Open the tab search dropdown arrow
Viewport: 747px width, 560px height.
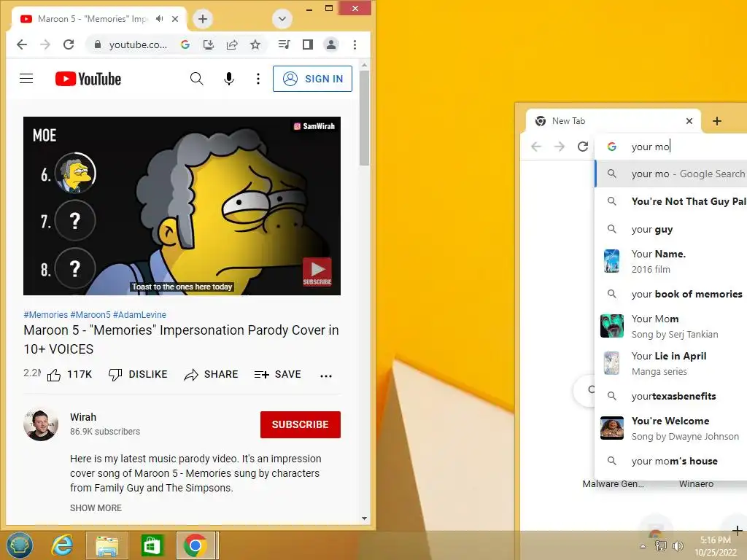(x=282, y=18)
